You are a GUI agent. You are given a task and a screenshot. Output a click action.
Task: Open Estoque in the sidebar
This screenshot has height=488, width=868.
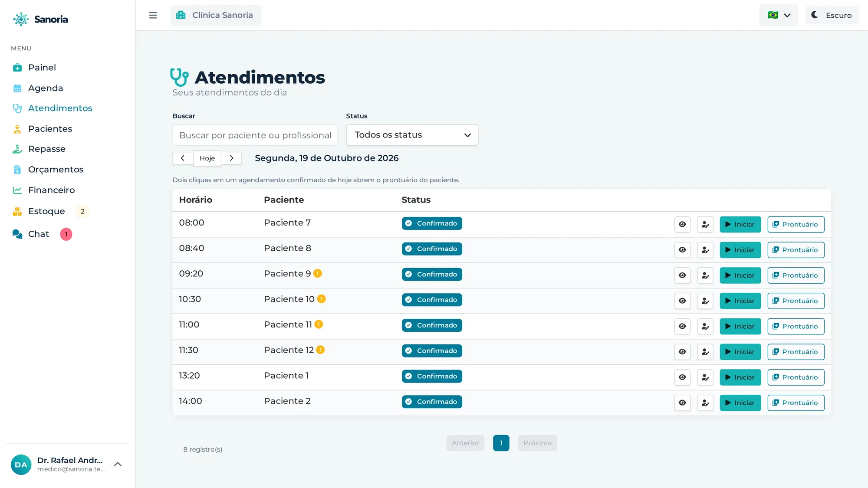pos(46,211)
